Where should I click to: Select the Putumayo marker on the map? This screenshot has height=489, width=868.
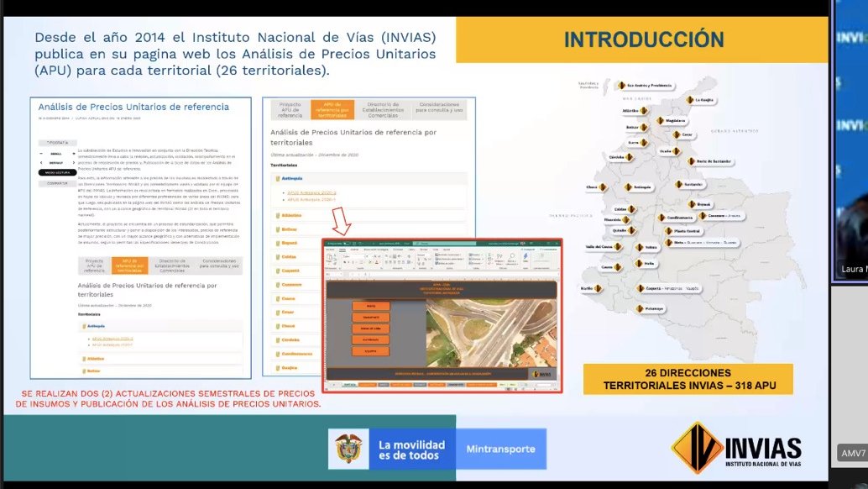(640, 308)
